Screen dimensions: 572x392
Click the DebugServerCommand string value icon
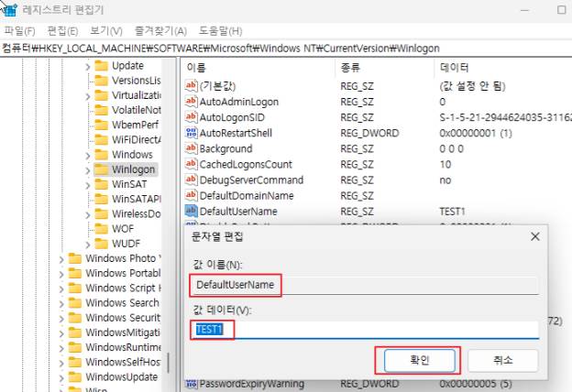[x=191, y=180]
